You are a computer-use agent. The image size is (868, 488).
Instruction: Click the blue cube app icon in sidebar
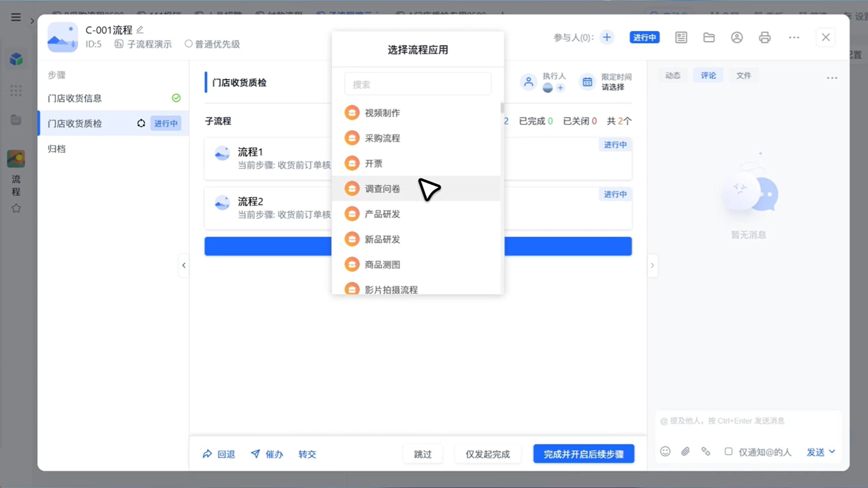point(16,59)
